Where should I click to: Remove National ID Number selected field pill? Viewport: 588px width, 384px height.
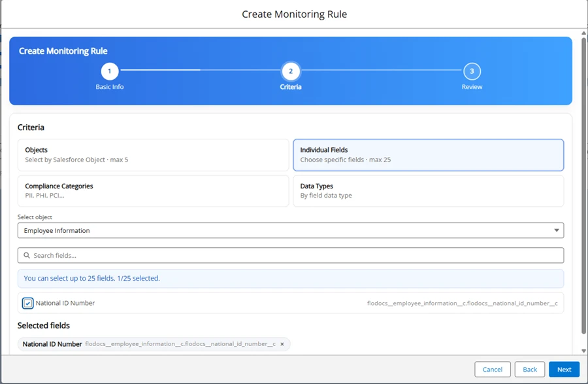tap(282, 344)
